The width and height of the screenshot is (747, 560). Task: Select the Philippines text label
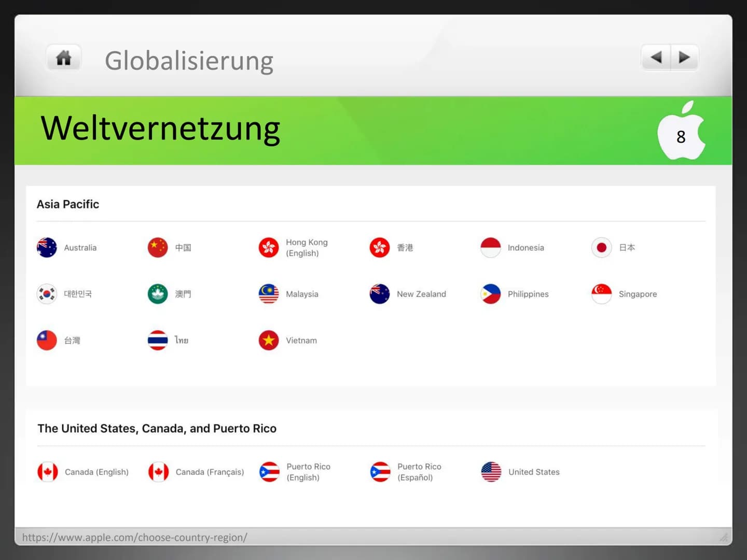[528, 294]
